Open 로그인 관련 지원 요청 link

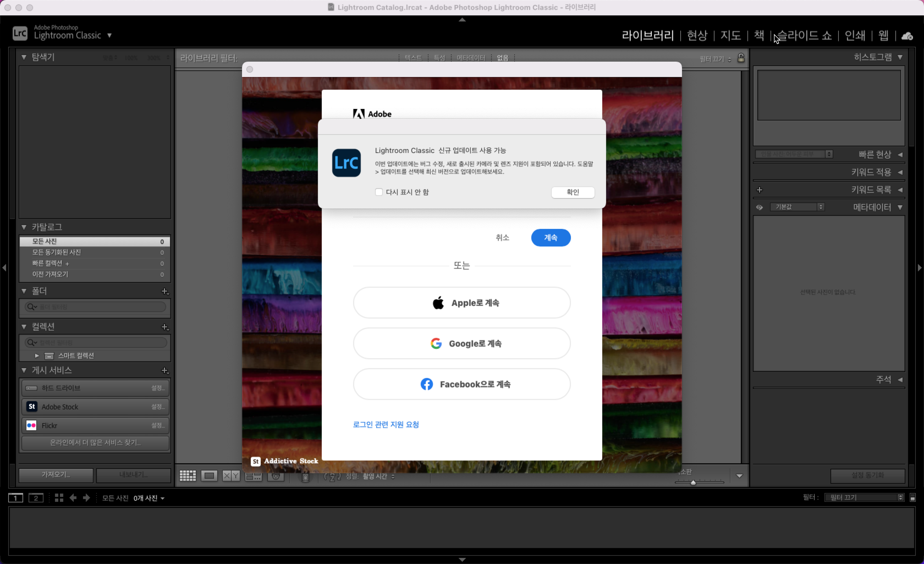coord(386,425)
